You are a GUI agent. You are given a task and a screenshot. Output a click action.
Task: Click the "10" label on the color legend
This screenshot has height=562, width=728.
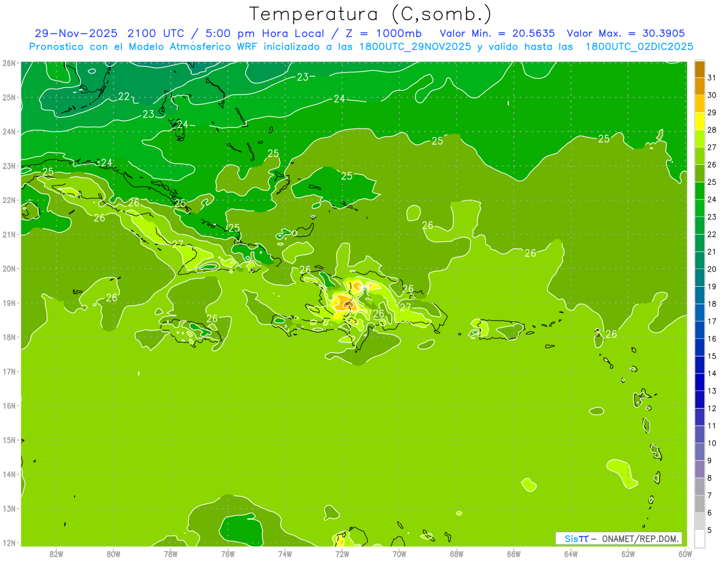(712, 443)
